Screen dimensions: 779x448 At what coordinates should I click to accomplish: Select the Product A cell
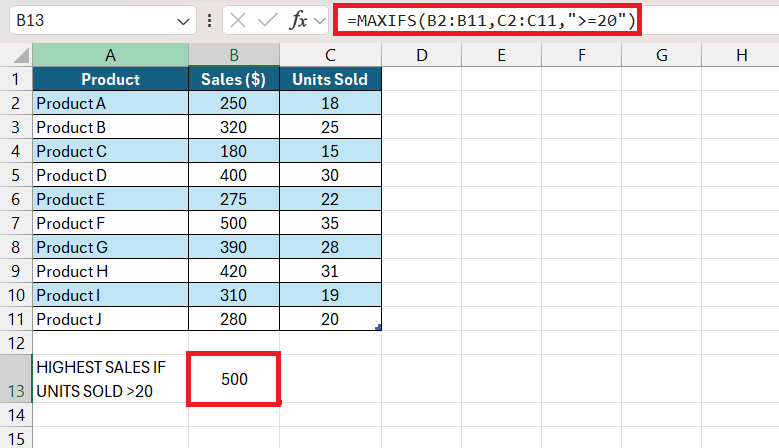click(110, 103)
